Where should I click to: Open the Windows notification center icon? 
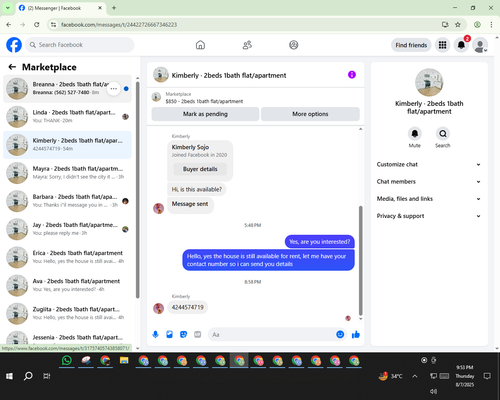(x=487, y=376)
